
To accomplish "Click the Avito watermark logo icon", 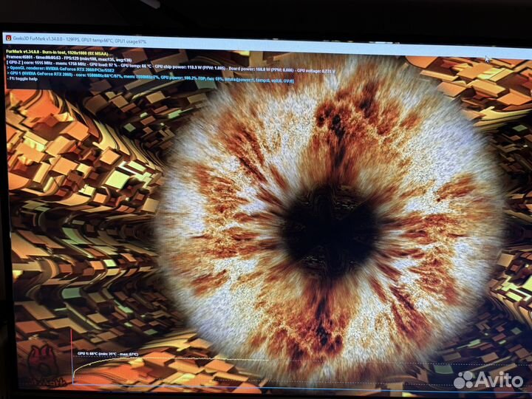I will [463, 380].
